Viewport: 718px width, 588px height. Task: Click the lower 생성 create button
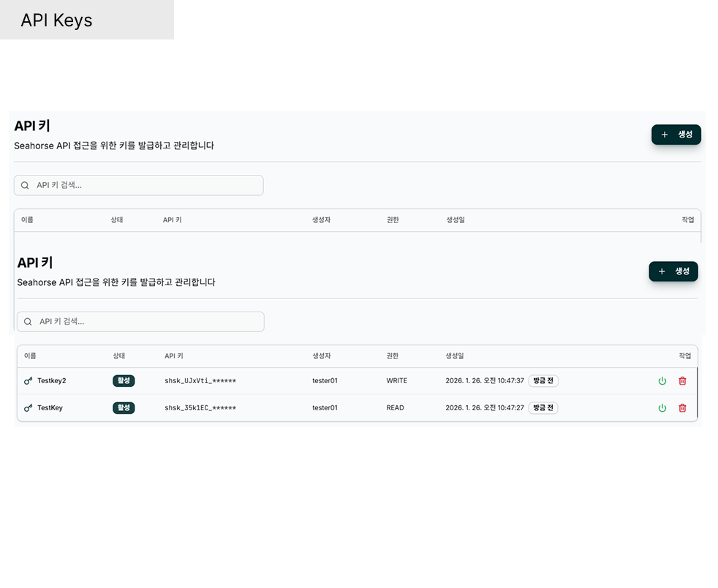[673, 271]
